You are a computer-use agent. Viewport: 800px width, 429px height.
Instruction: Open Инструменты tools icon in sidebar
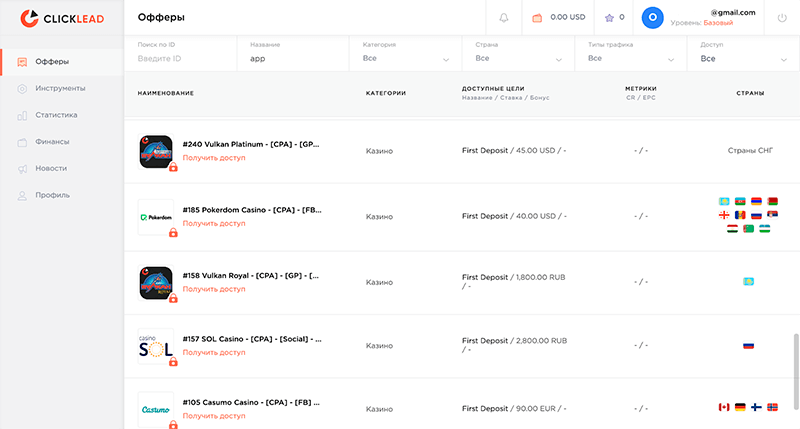[22, 89]
